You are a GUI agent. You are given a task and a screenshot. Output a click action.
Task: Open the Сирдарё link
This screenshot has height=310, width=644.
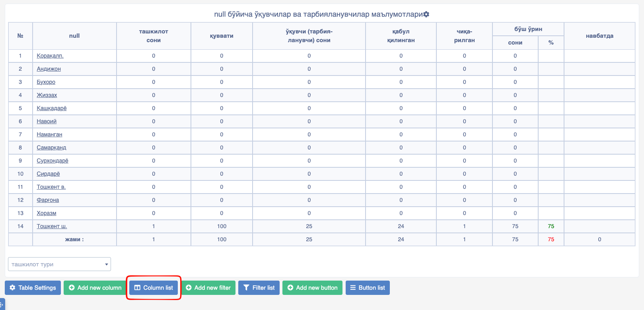click(49, 174)
